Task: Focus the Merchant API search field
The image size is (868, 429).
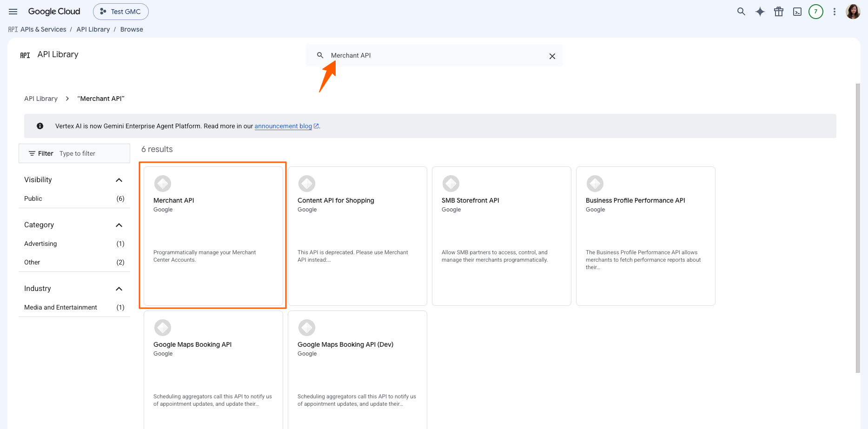Action: coord(434,55)
